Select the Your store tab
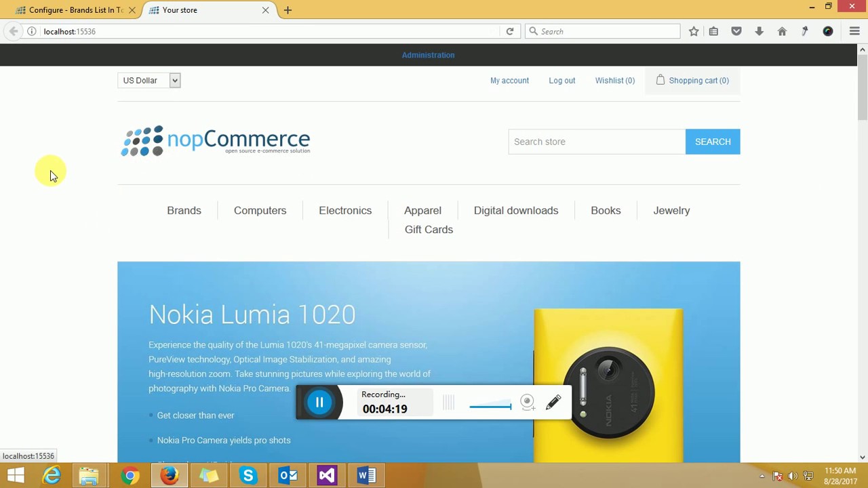The height and width of the screenshot is (488, 868). (210, 10)
